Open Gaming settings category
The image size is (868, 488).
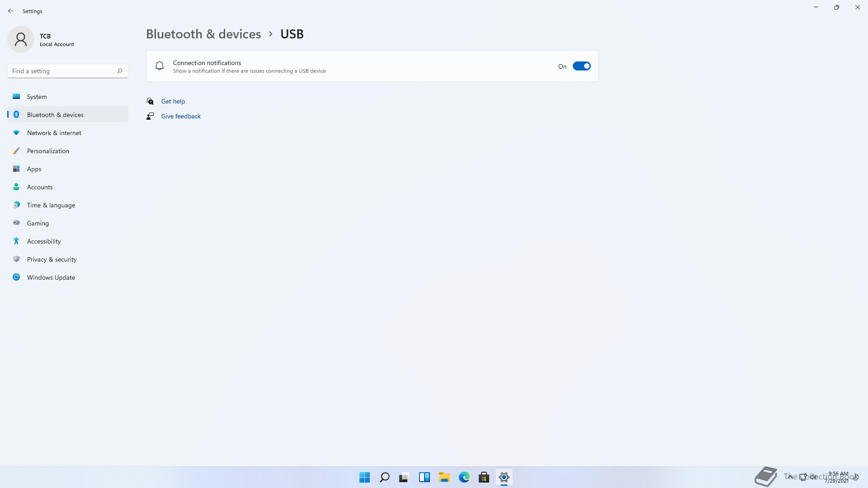click(38, 223)
